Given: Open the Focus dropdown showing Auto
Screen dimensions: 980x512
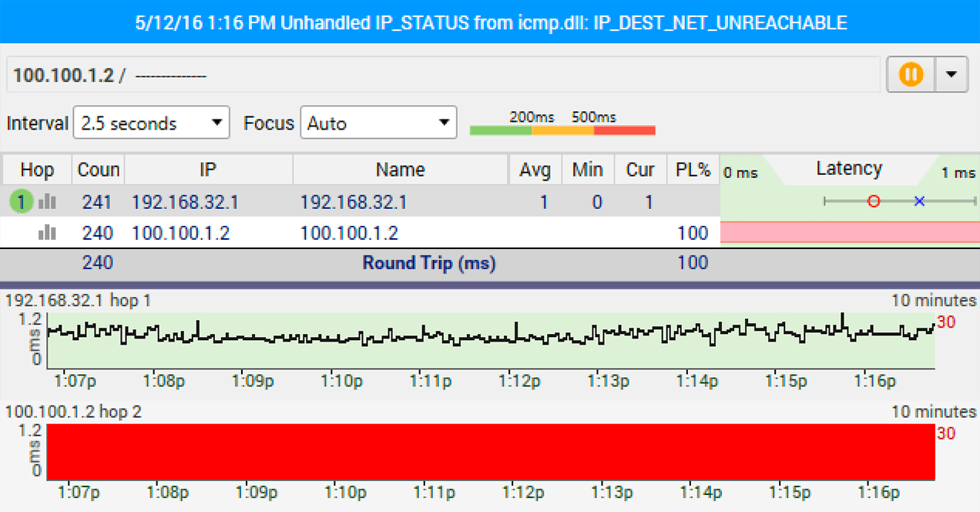Looking at the screenshot, I should tap(378, 122).
